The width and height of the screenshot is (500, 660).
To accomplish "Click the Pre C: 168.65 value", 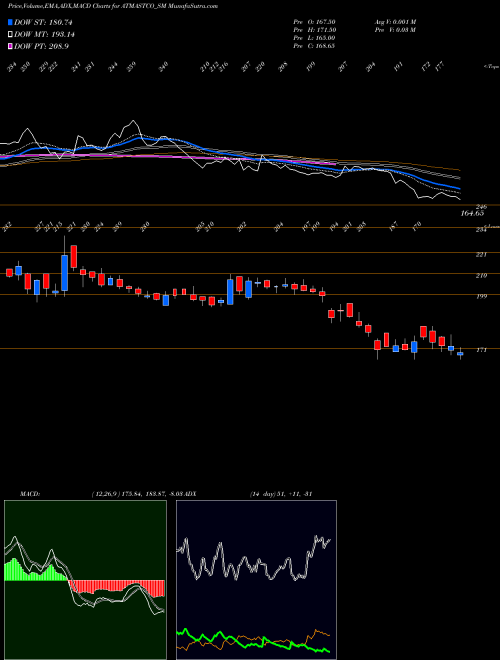I will [314, 46].
